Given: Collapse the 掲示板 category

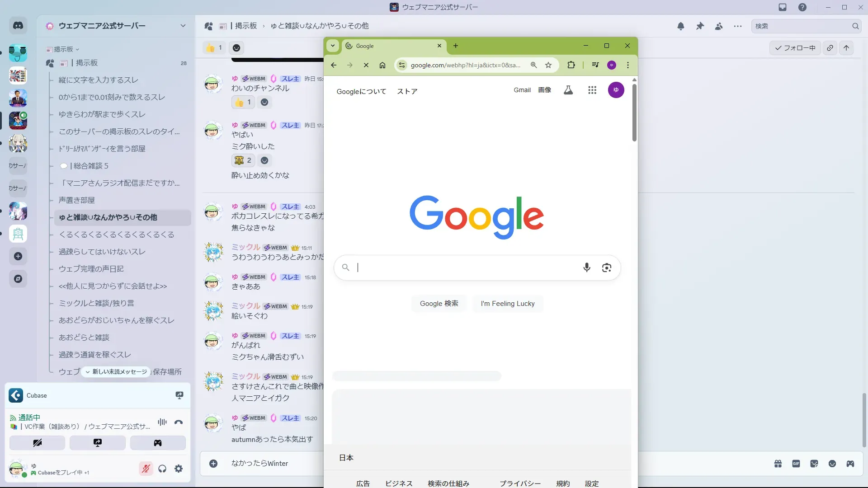Looking at the screenshot, I should pos(63,49).
